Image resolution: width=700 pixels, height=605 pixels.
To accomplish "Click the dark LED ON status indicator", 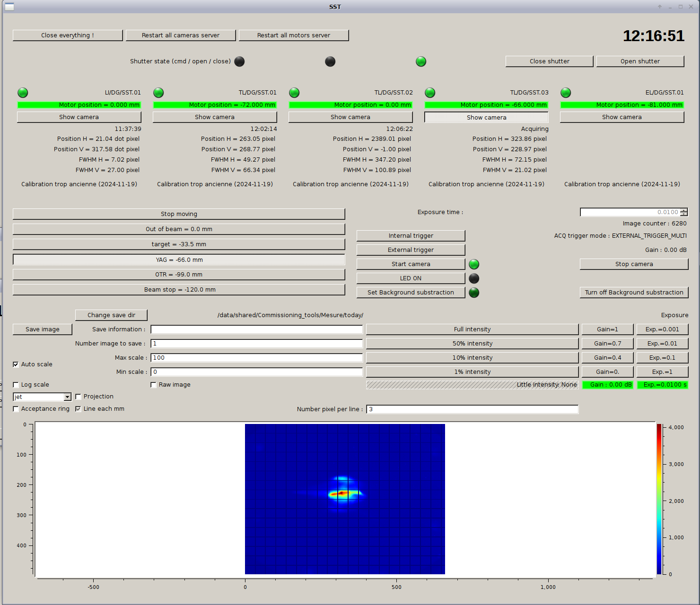I will click(474, 278).
